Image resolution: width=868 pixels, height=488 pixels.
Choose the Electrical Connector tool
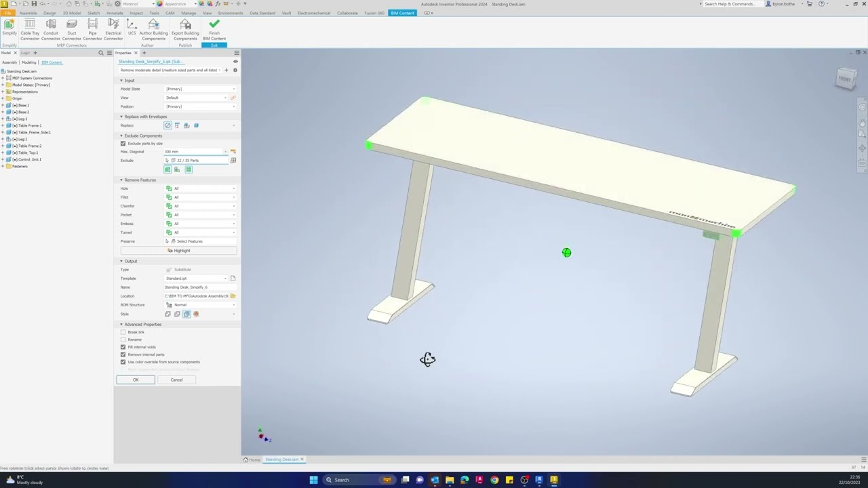(113, 30)
